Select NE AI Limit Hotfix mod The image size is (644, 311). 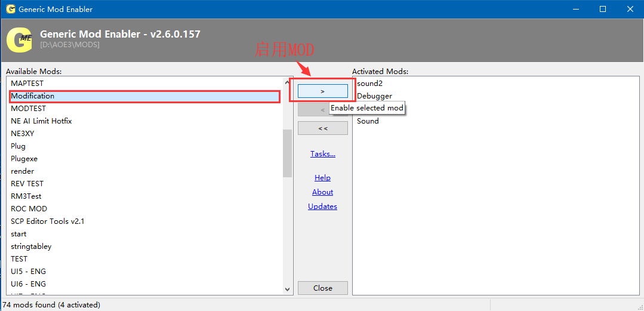144,121
